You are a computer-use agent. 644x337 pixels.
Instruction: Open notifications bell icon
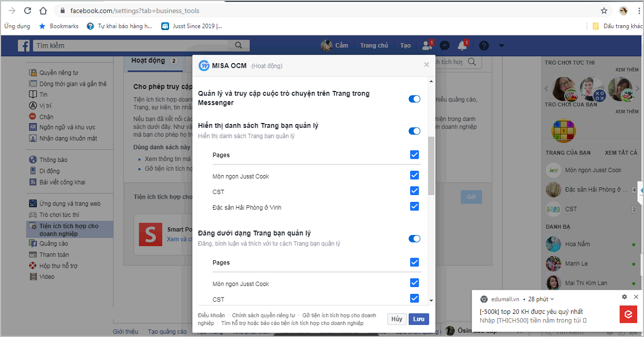[x=462, y=46]
